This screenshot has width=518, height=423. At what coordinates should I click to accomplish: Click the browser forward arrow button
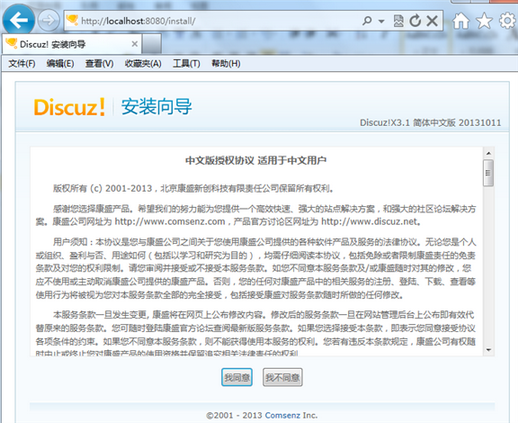(x=48, y=21)
